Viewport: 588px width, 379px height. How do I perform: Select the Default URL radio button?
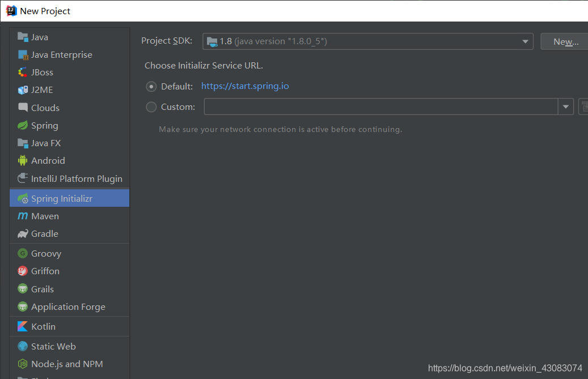point(151,87)
